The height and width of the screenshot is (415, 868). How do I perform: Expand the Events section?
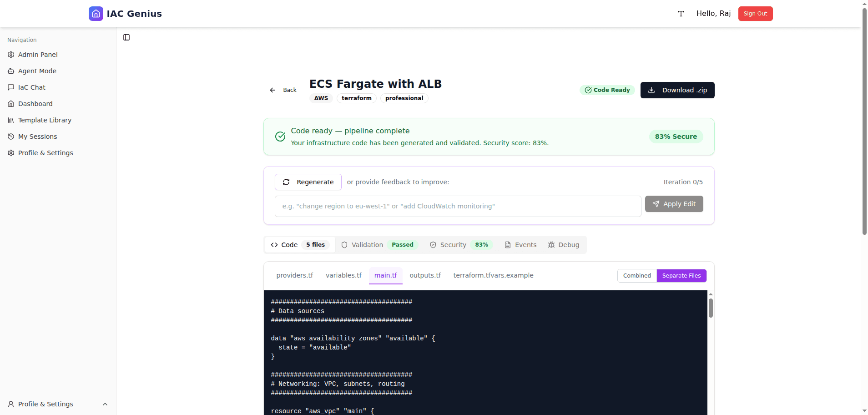[520, 245]
